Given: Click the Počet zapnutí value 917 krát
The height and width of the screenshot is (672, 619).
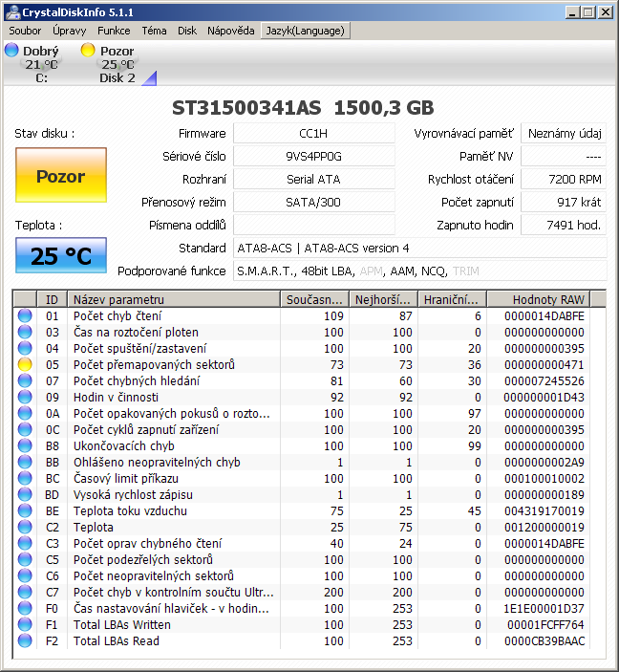Looking at the screenshot, I should 564,203.
